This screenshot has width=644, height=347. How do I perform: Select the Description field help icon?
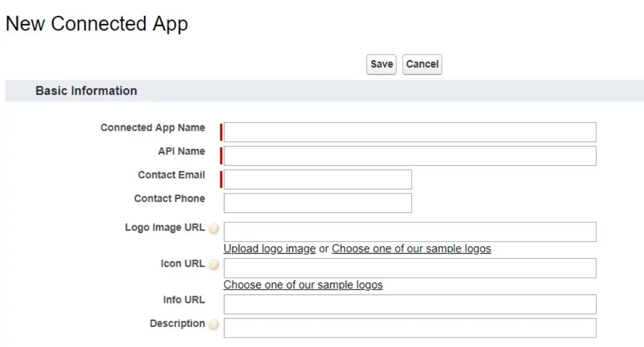[x=213, y=324]
